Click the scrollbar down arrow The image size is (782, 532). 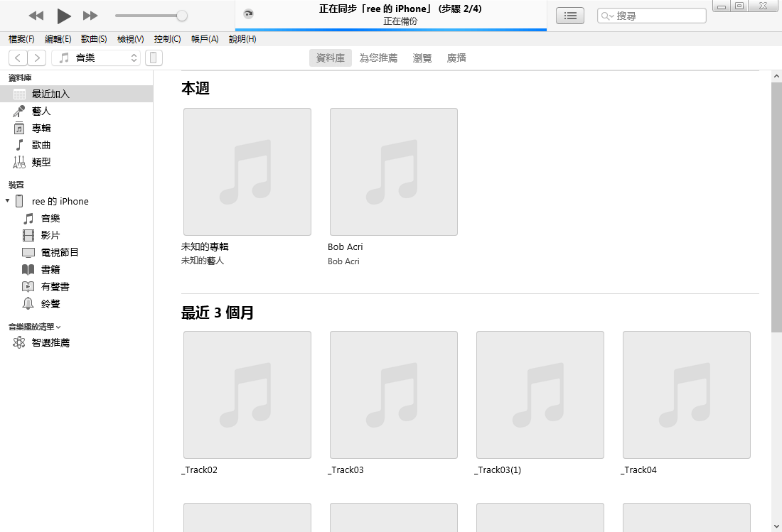pyautogui.click(x=776, y=526)
